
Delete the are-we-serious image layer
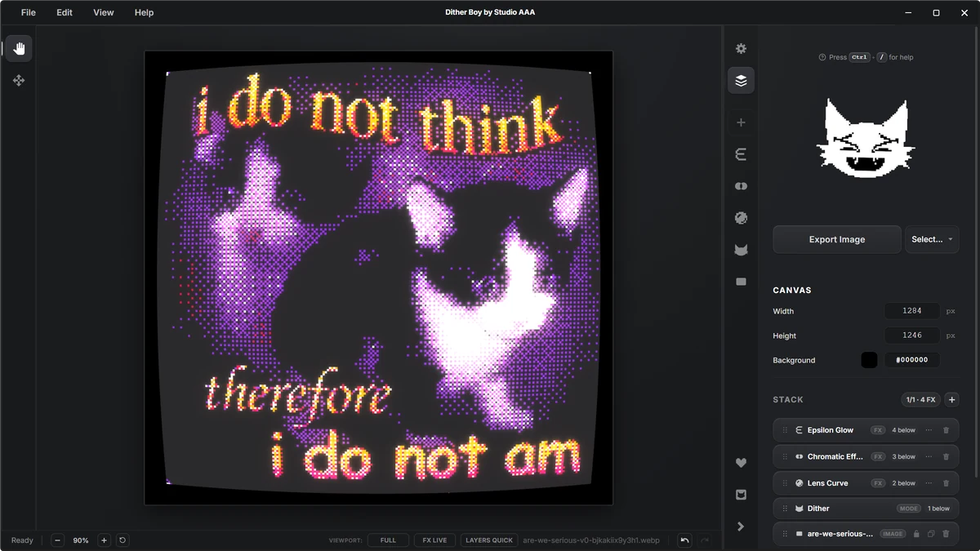947,534
